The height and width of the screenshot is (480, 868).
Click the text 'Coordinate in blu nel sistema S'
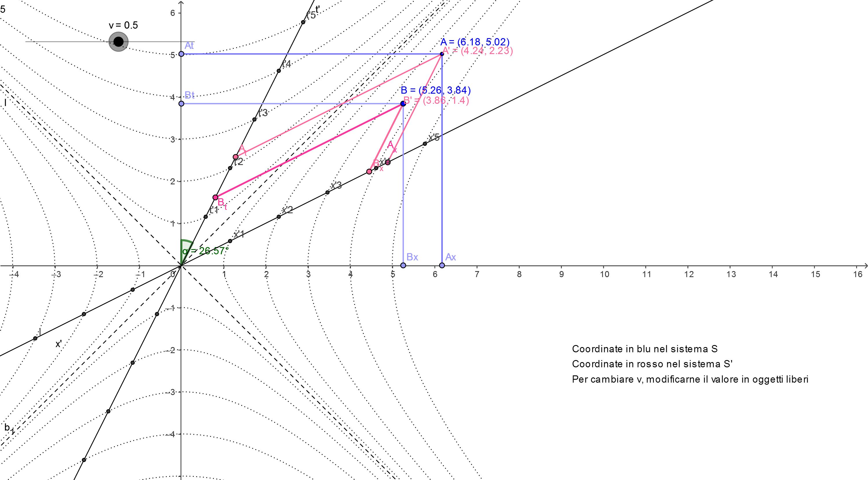[x=645, y=349]
